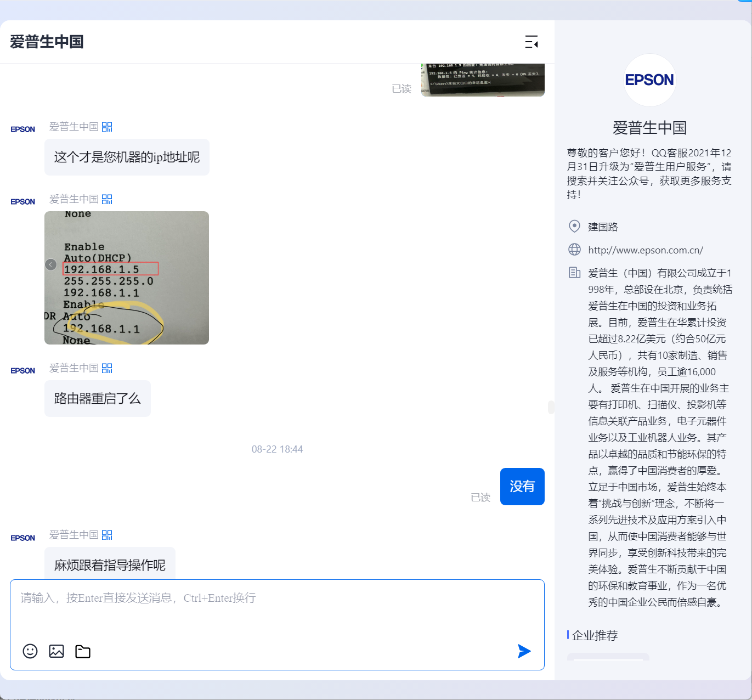
Task: Click the EPSON avatar beside the IP photo
Action: [23, 202]
